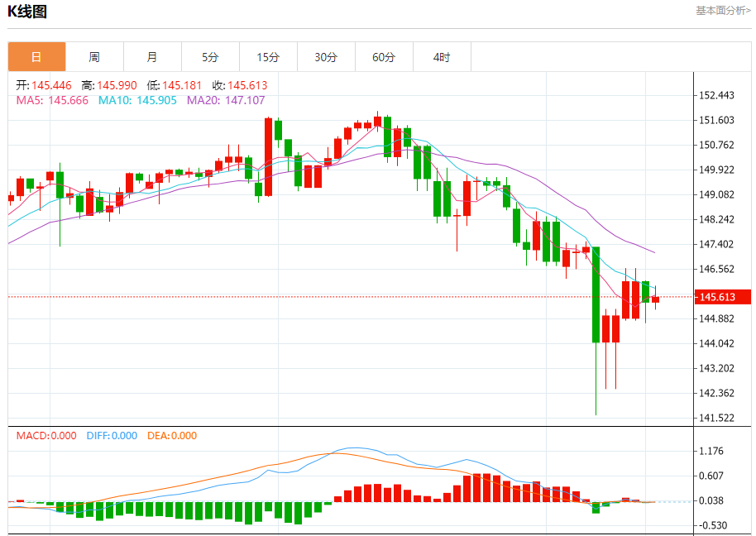Click the 低 145.181 low value
Image resolution: width=756 pixels, height=536 pixels.
click(174, 85)
